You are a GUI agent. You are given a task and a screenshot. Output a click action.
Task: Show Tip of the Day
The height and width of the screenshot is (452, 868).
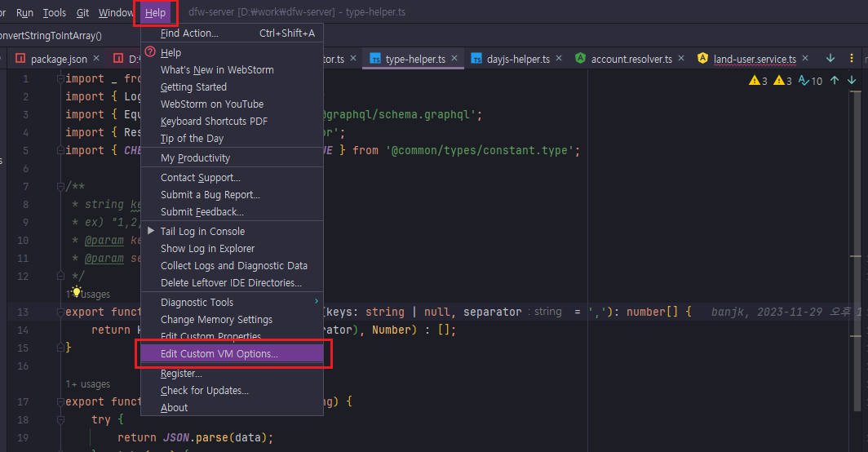point(232,139)
